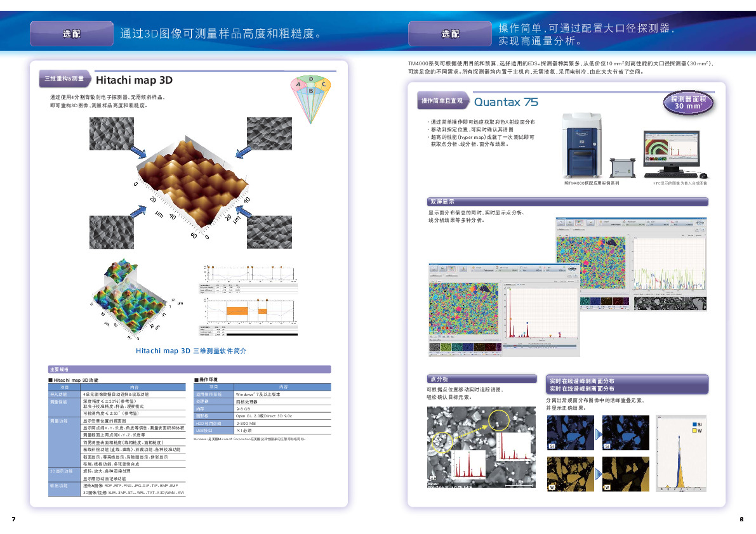Click the 点分析 section header bar

point(482,379)
